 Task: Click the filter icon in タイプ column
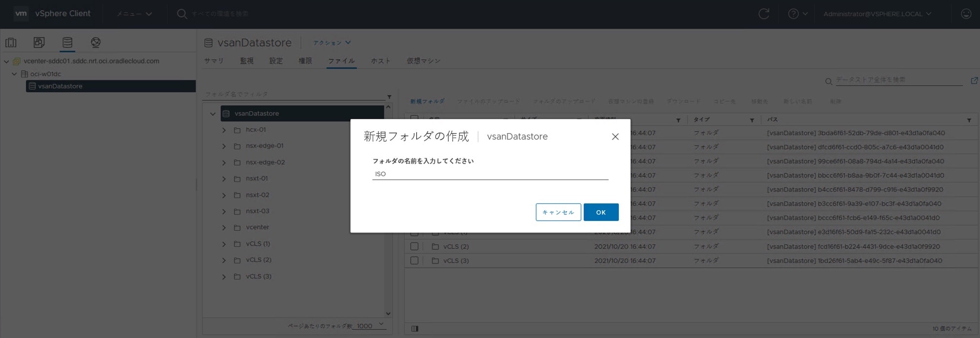pyautogui.click(x=752, y=120)
